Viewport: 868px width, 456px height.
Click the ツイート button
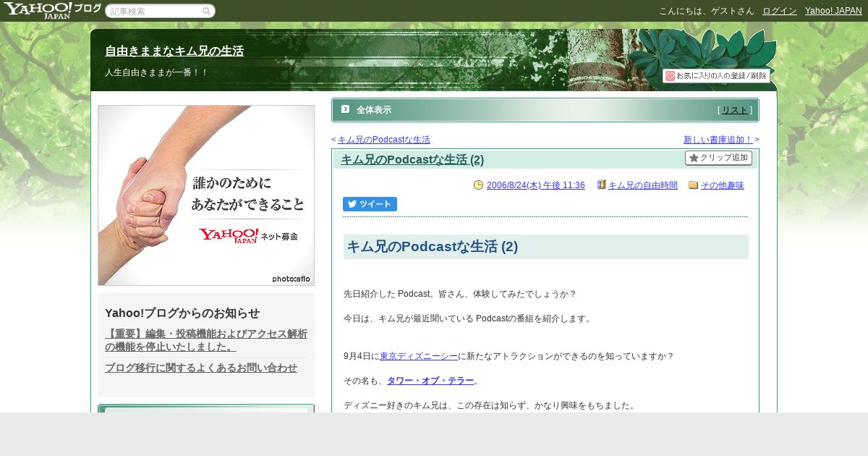370,204
